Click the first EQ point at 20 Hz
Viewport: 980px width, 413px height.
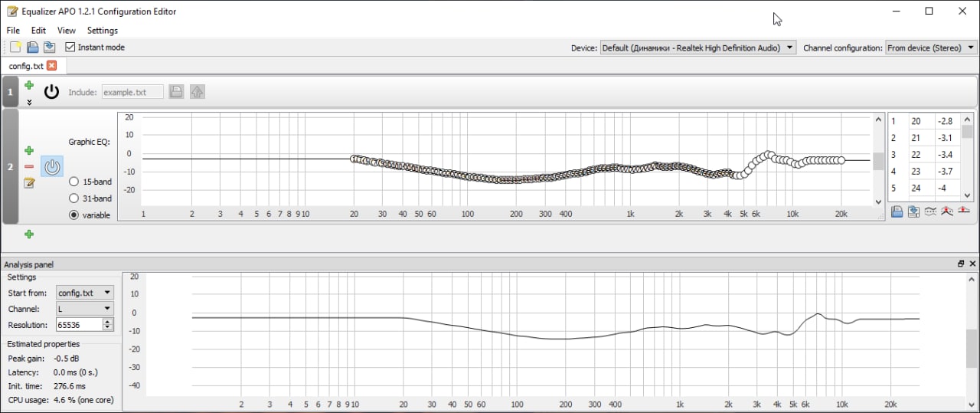click(354, 159)
